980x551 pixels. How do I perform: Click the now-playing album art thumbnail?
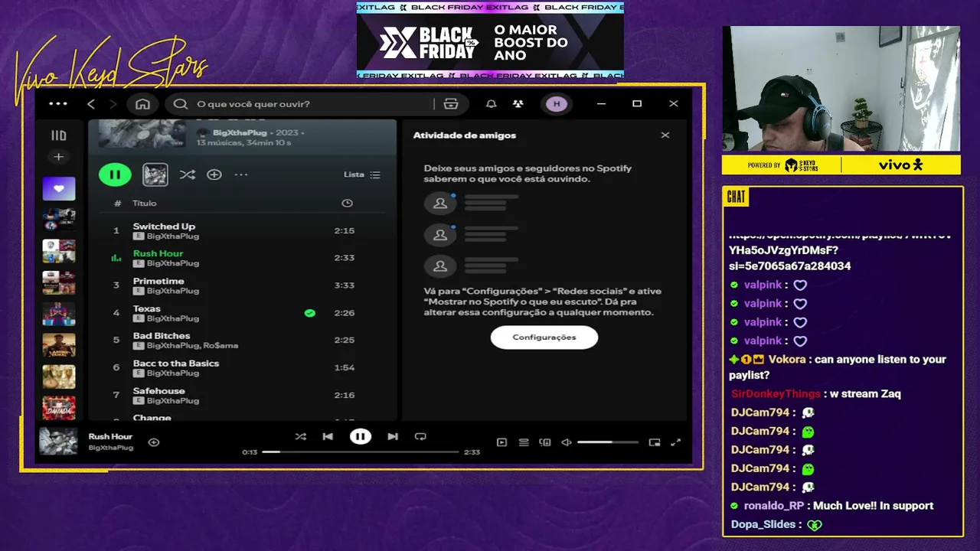59,442
